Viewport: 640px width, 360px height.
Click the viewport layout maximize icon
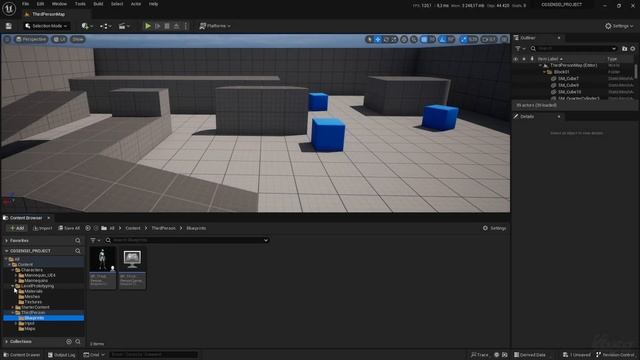point(504,39)
